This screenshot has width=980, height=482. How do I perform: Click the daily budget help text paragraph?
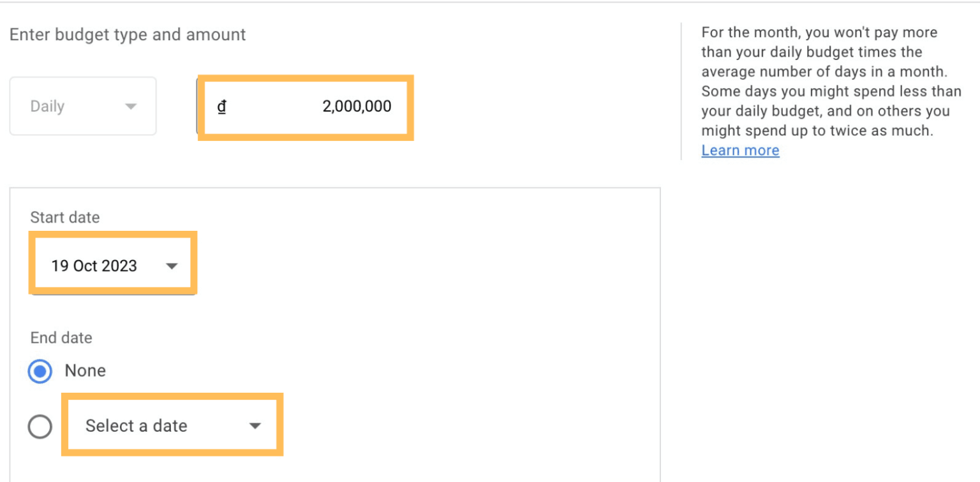pos(829,82)
